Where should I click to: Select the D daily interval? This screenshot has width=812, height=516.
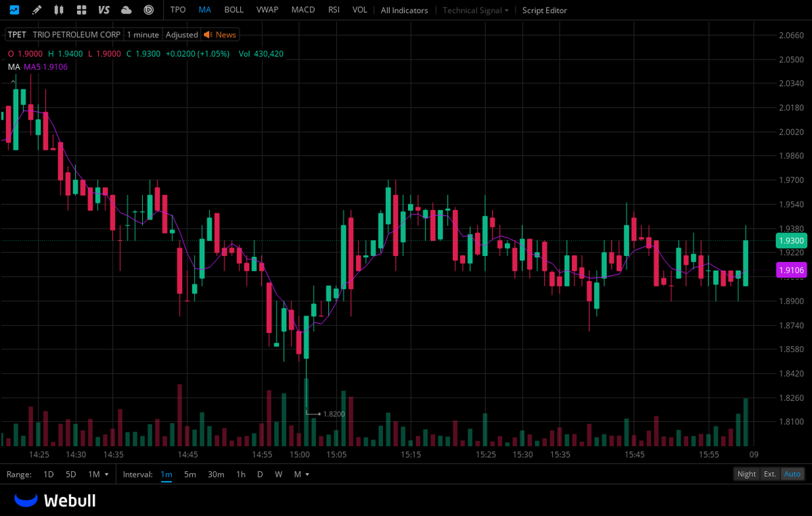260,474
